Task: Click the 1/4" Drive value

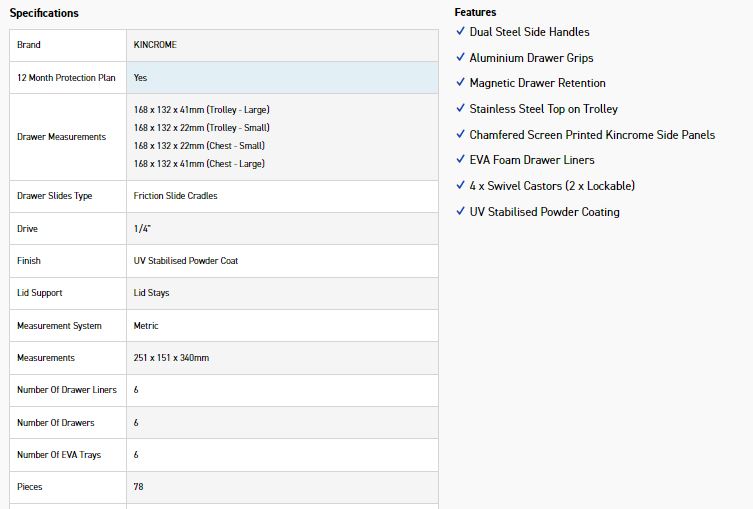Action: coord(141,229)
